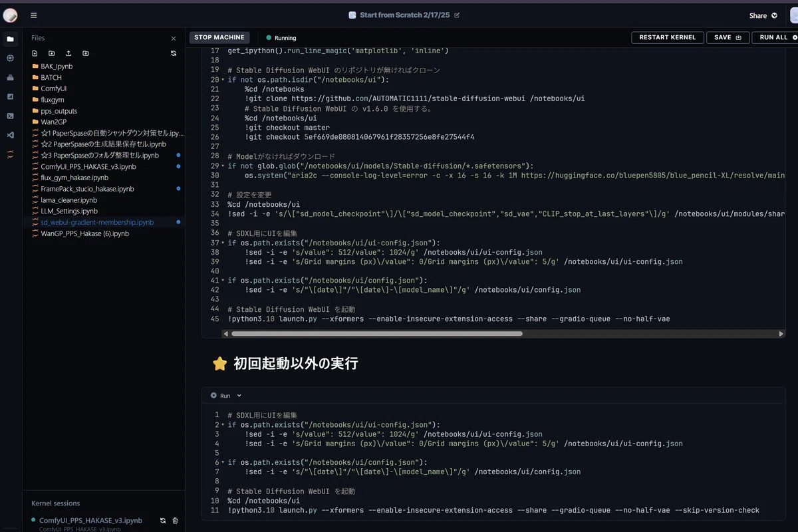Open the Machine chip sidebar icon
Viewport: 798px width, 532px height.
(x=10, y=58)
